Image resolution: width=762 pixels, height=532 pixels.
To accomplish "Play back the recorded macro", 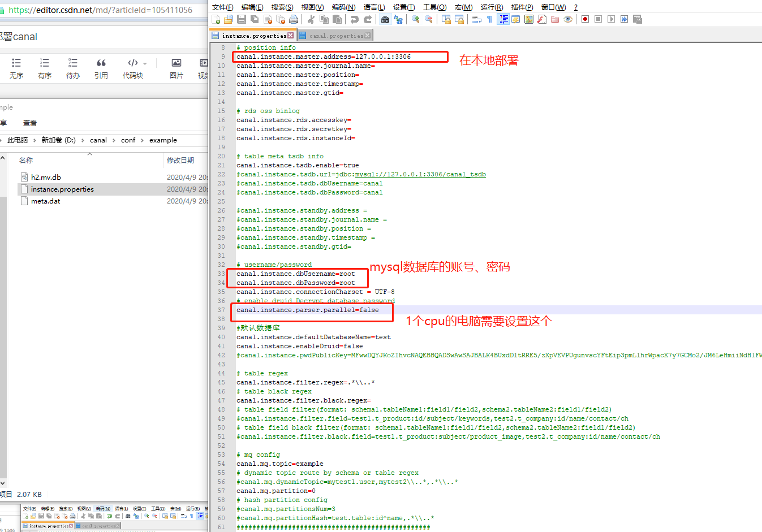I will [612, 19].
